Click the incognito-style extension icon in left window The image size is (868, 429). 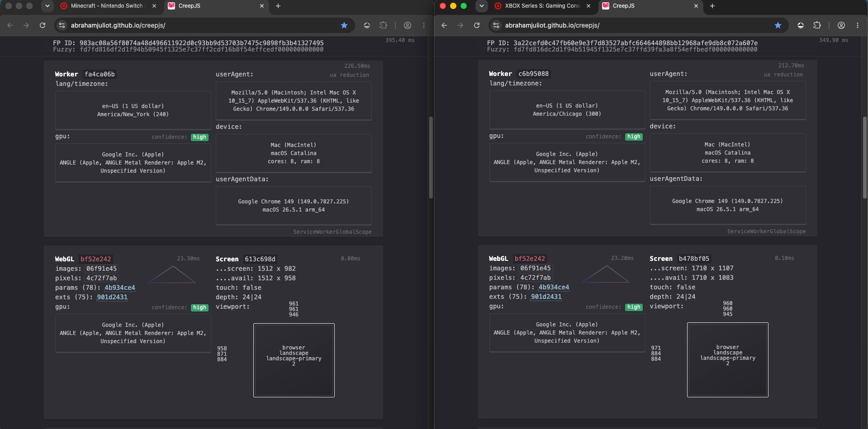[367, 25]
